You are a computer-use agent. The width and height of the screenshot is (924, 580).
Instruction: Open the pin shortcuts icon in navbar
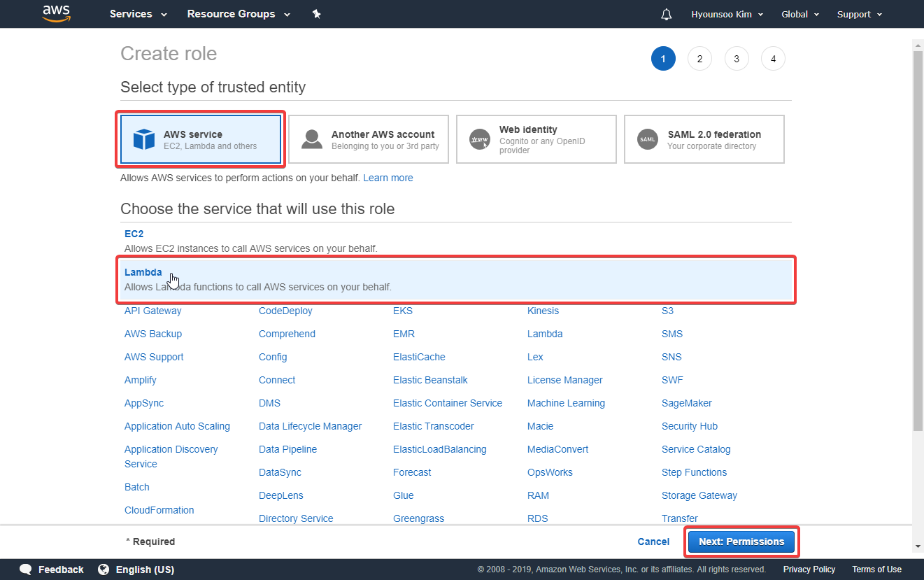316,14
